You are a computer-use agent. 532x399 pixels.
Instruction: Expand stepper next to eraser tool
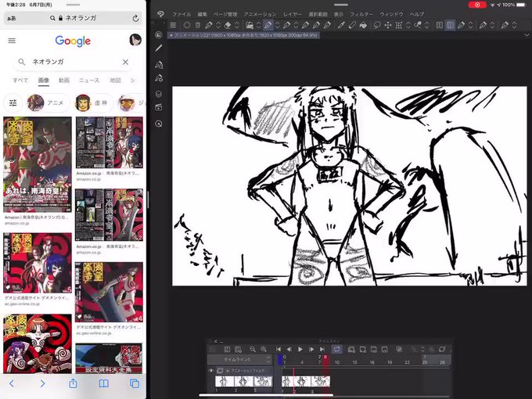tap(237, 25)
